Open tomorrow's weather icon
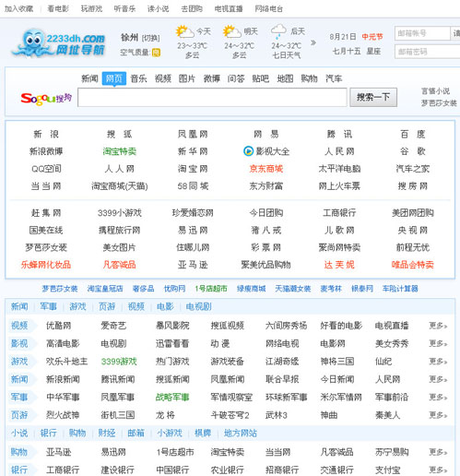This screenshot has height=476, width=460. click(232, 31)
